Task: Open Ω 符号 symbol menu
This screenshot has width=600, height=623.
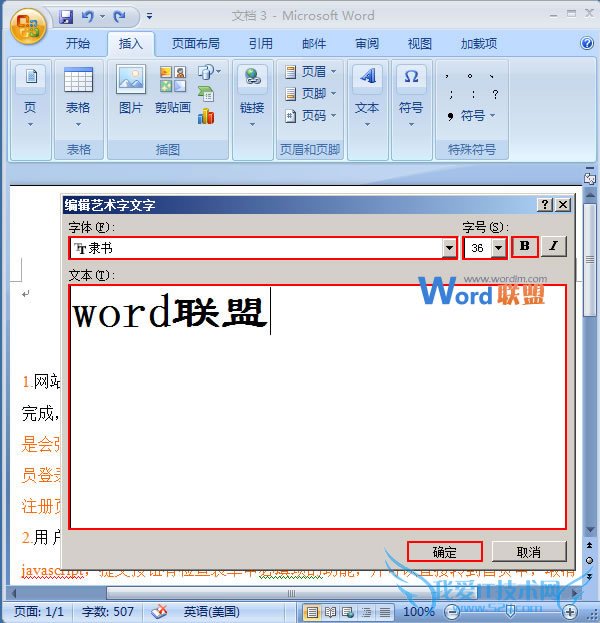Action: pos(411,97)
